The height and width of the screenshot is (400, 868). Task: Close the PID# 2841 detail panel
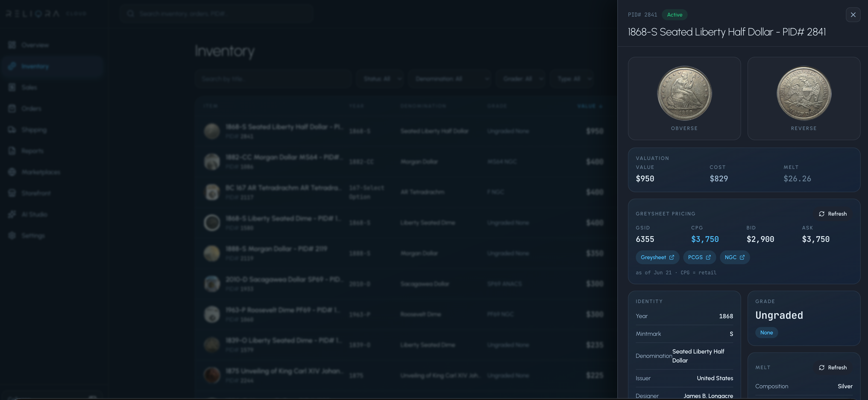point(853,14)
